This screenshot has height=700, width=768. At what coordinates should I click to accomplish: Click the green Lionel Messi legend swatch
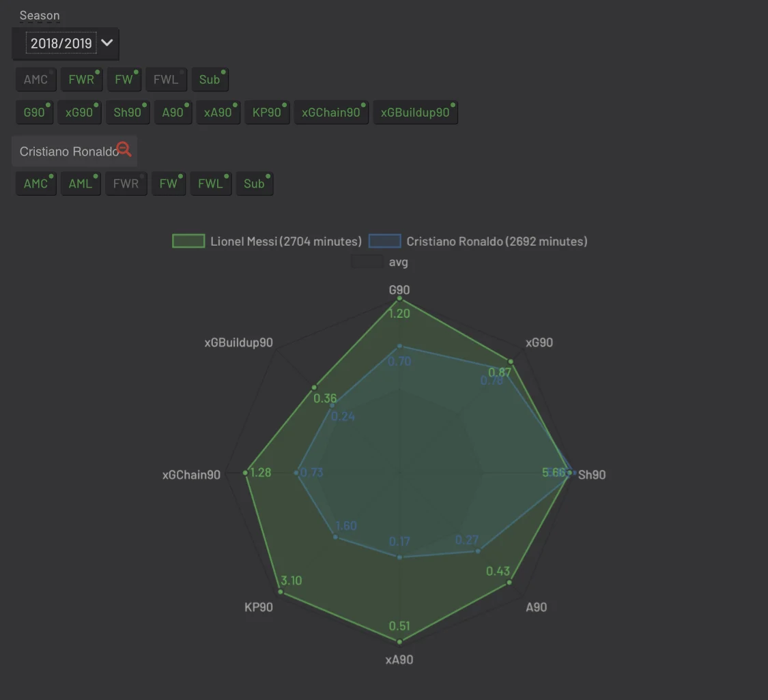click(x=188, y=241)
